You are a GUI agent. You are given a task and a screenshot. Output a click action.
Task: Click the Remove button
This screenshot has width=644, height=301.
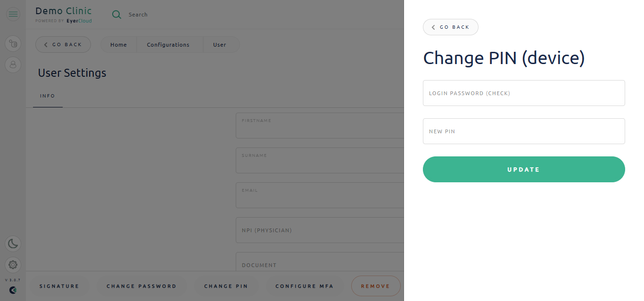(x=376, y=286)
